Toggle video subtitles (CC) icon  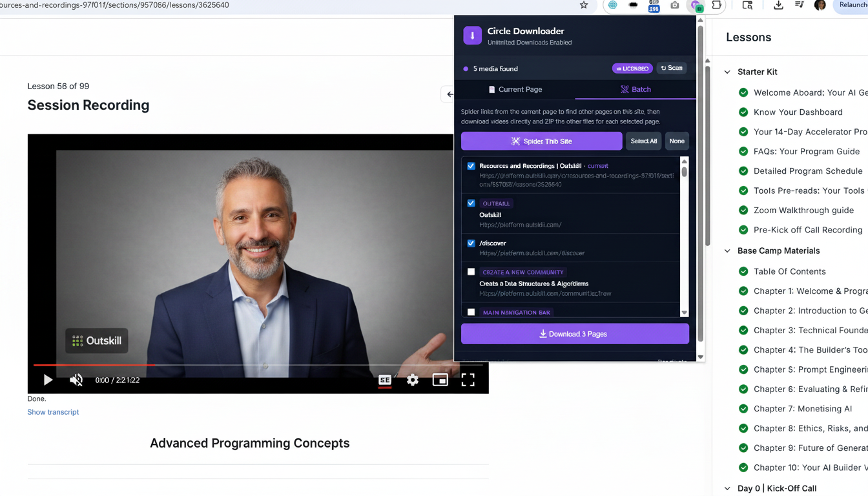coord(385,380)
